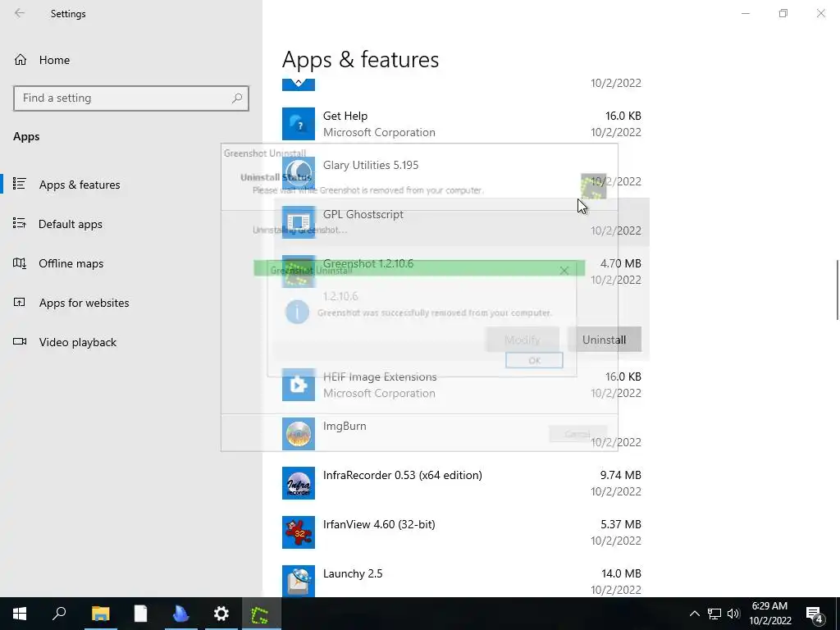Open the volume tray icon
840x630 pixels.
coord(733,614)
